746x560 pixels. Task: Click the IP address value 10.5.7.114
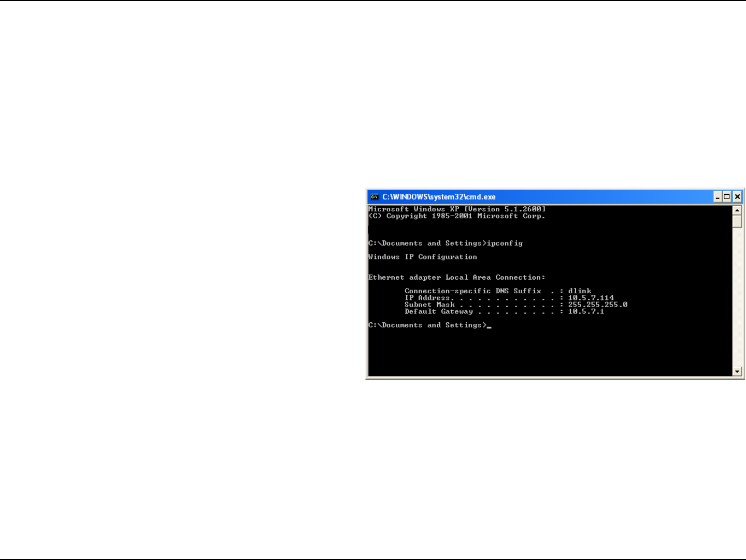591,298
